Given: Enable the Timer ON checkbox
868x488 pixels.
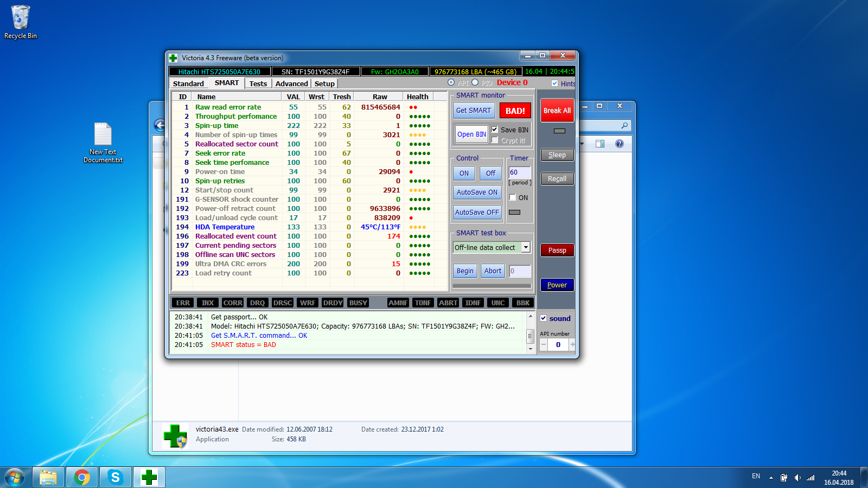Looking at the screenshot, I should 513,198.
